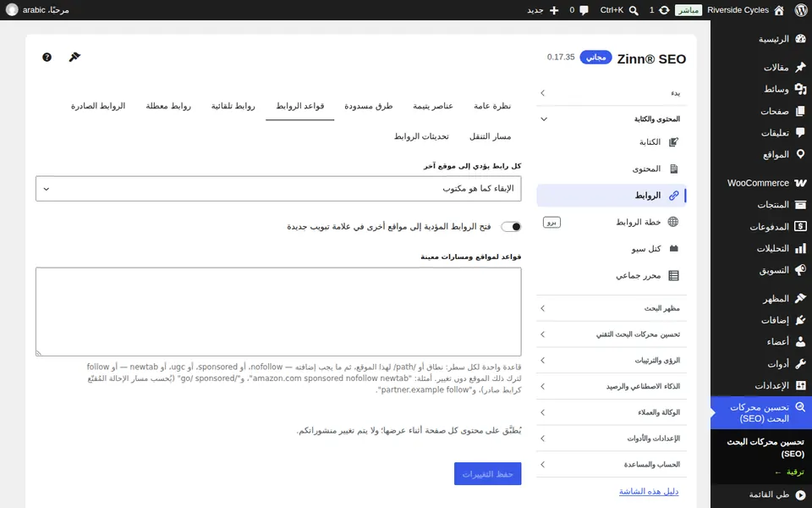Click the التحليلات bar chart icon
The width and height of the screenshot is (812, 508).
801,248
